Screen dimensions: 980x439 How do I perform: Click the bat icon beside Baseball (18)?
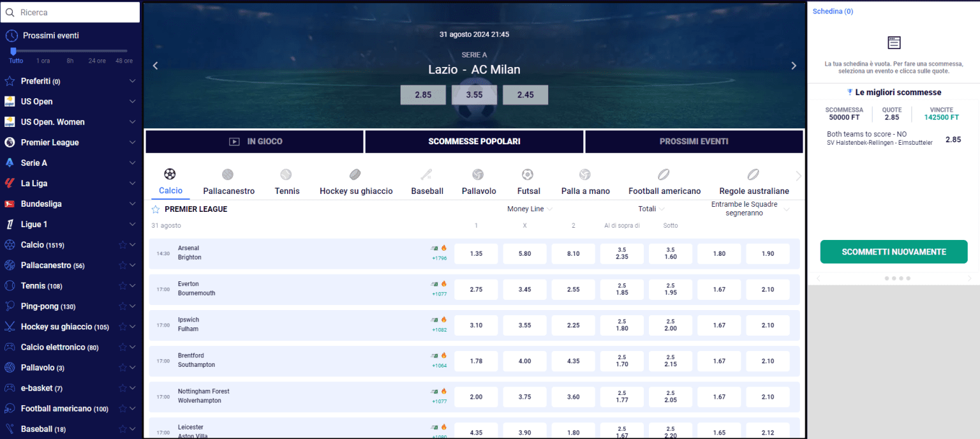(x=10, y=429)
